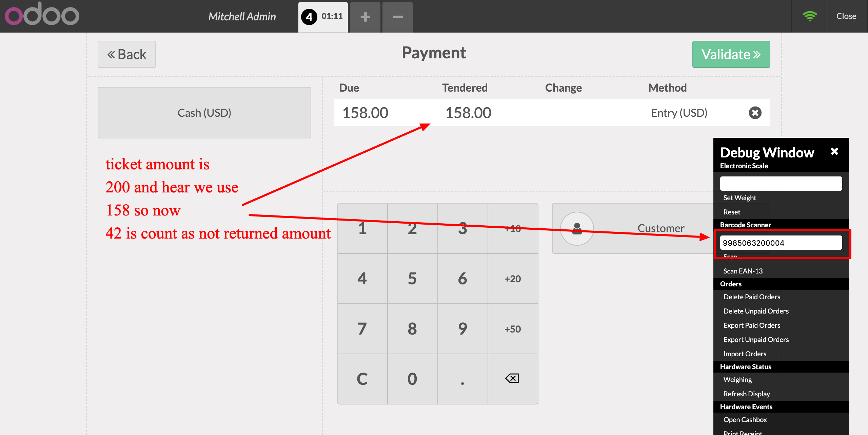
Task: Switch to order tab 4
Action: [x=323, y=17]
